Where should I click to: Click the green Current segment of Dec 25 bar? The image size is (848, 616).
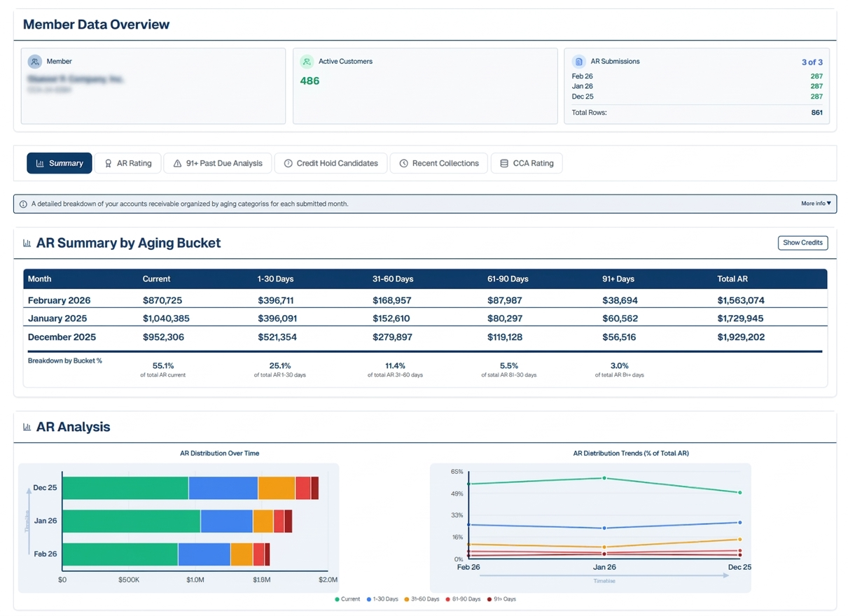pyautogui.click(x=125, y=488)
